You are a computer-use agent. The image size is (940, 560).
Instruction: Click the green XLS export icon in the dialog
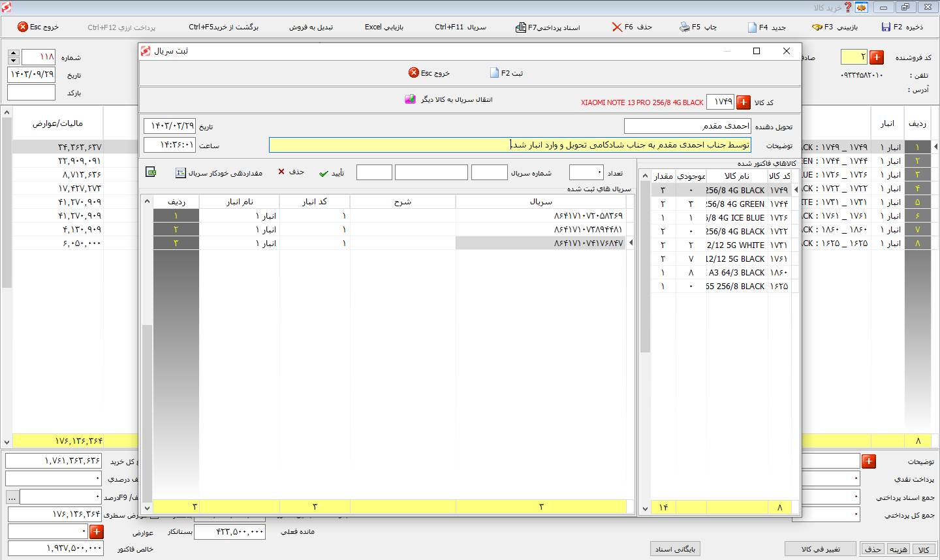tap(151, 172)
